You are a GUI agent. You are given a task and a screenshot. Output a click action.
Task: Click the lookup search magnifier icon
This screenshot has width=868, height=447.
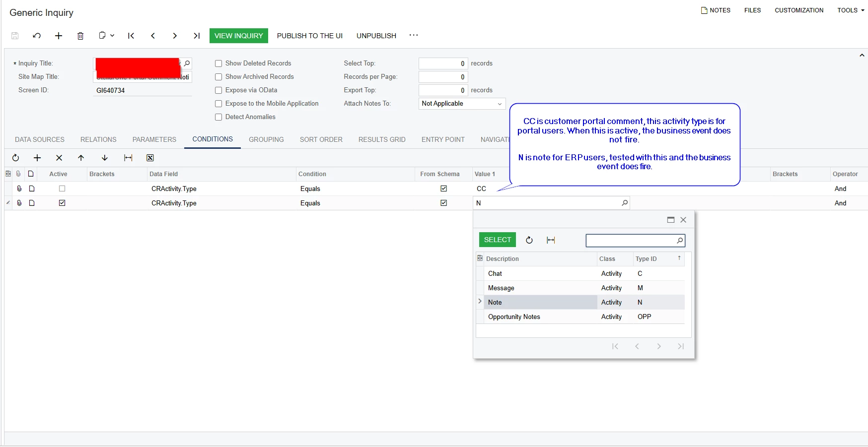coord(680,241)
